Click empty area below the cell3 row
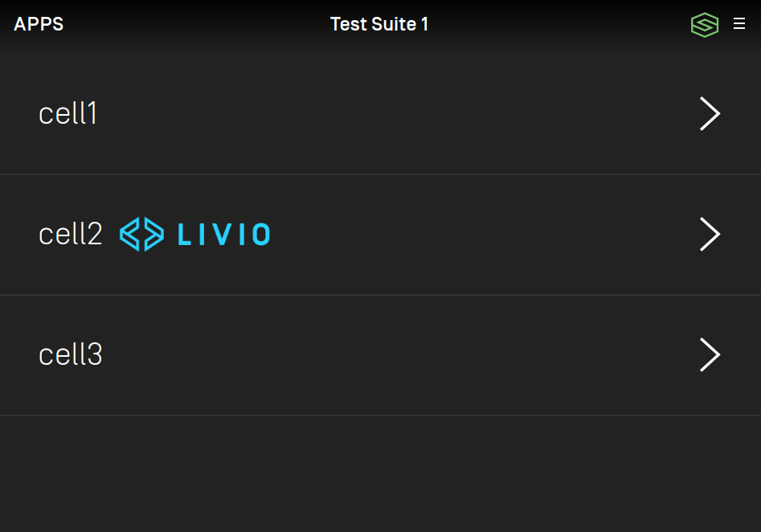Viewport: 761px width, 532px height. pyautogui.click(x=381, y=474)
